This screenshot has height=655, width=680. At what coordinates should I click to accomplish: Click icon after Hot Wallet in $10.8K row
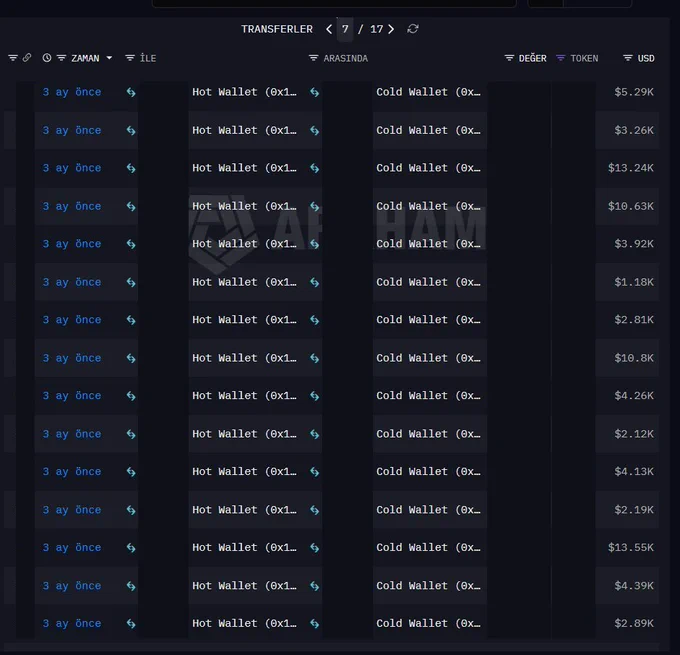point(315,358)
